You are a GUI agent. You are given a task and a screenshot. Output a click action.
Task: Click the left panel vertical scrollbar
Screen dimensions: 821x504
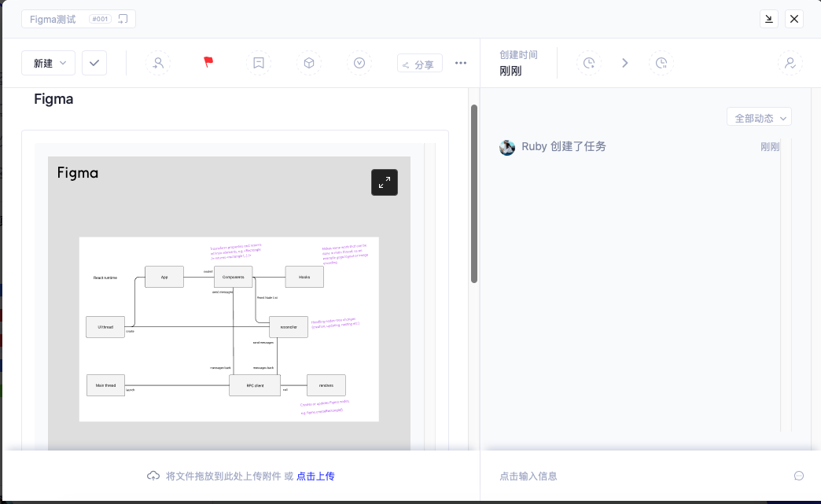pos(473,193)
